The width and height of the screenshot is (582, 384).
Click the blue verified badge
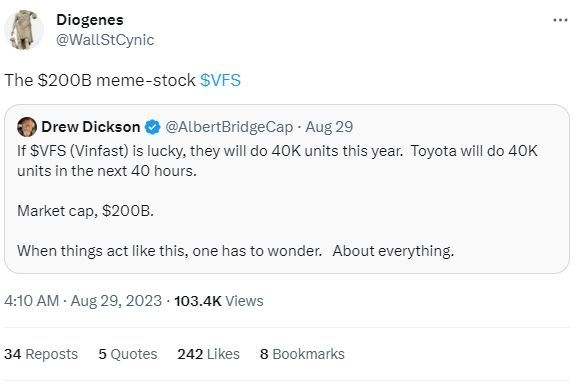click(152, 127)
